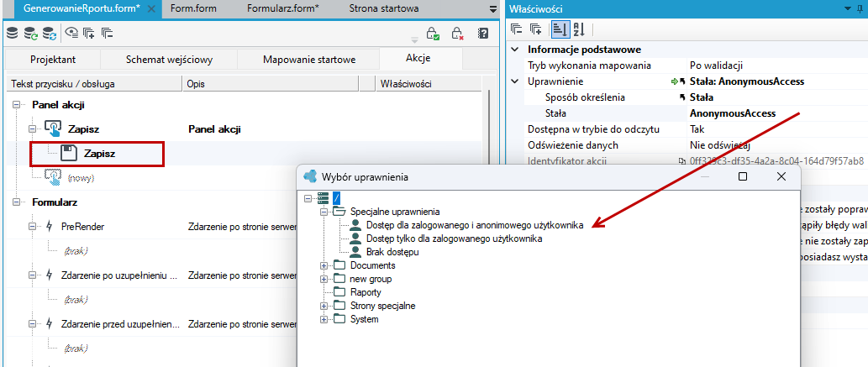Collapse the Zapisz button node under Panel akcji
Viewport: 868px width, 367px height.
point(32,129)
